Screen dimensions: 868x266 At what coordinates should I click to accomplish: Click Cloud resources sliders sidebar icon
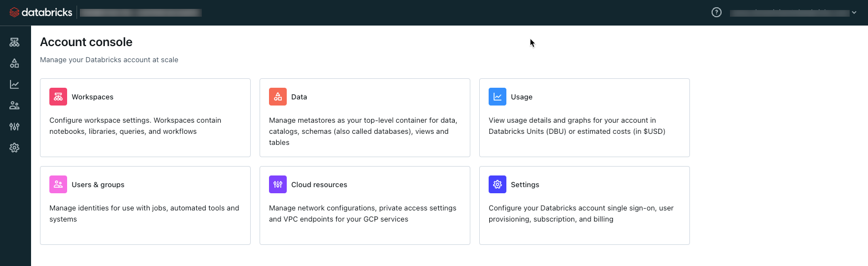click(14, 127)
